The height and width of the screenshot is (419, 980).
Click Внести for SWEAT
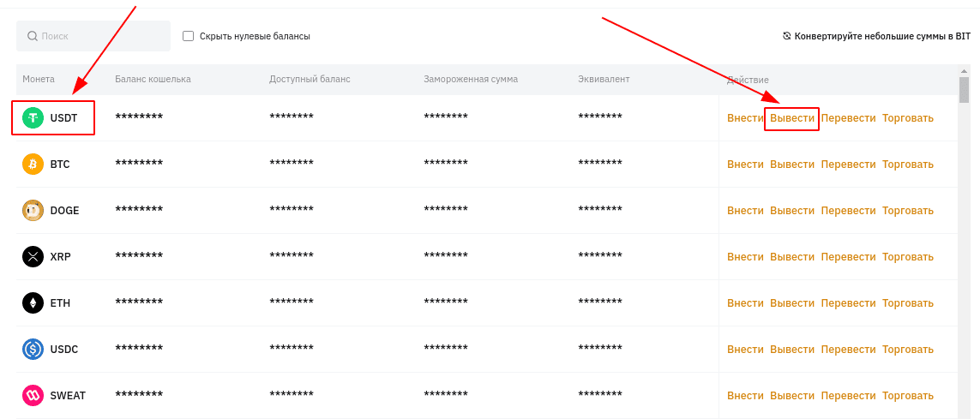(x=745, y=395)
